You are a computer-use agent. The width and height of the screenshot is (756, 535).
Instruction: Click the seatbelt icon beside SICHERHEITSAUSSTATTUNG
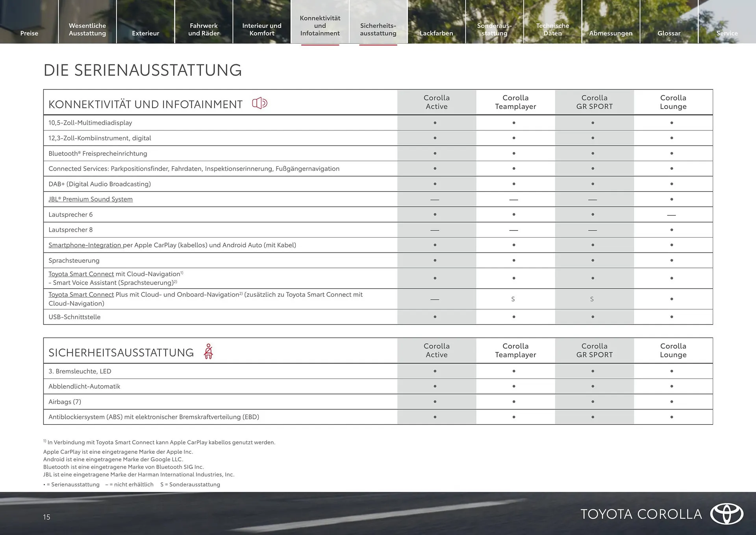[x=208, y=351]
